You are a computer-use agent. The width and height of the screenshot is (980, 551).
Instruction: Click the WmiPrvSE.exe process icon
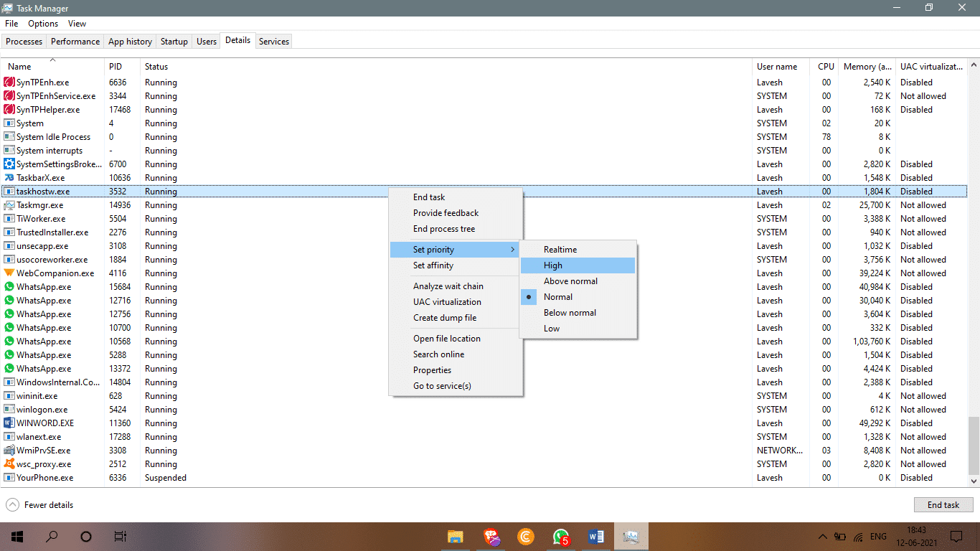pyautogui.click(x=9, y=451)
